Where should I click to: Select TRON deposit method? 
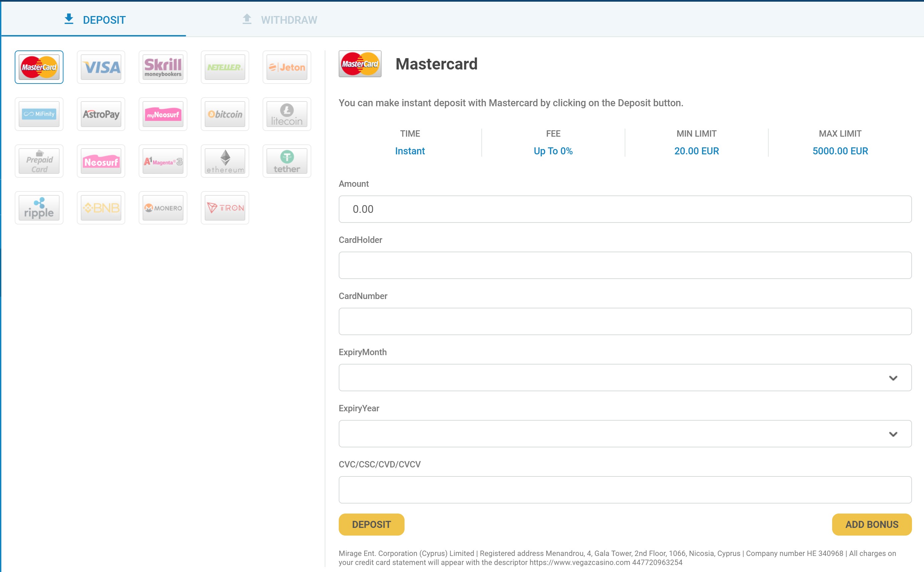click(x=225, y=208)
